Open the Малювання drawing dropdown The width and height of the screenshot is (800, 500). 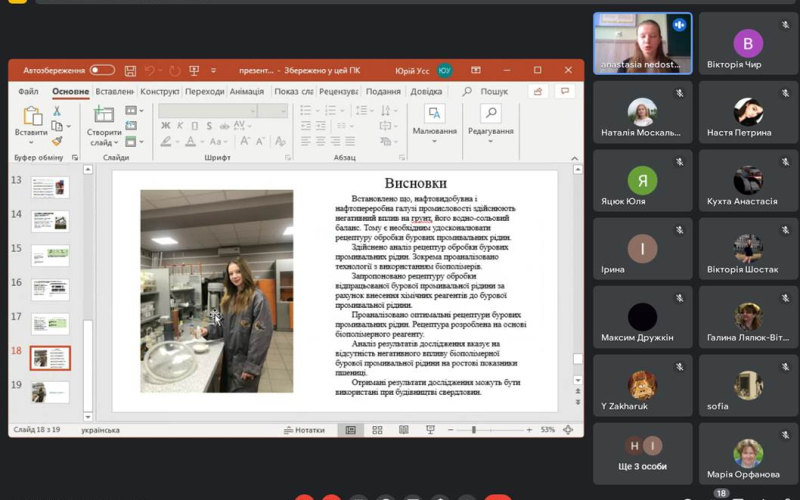[435, 124]
